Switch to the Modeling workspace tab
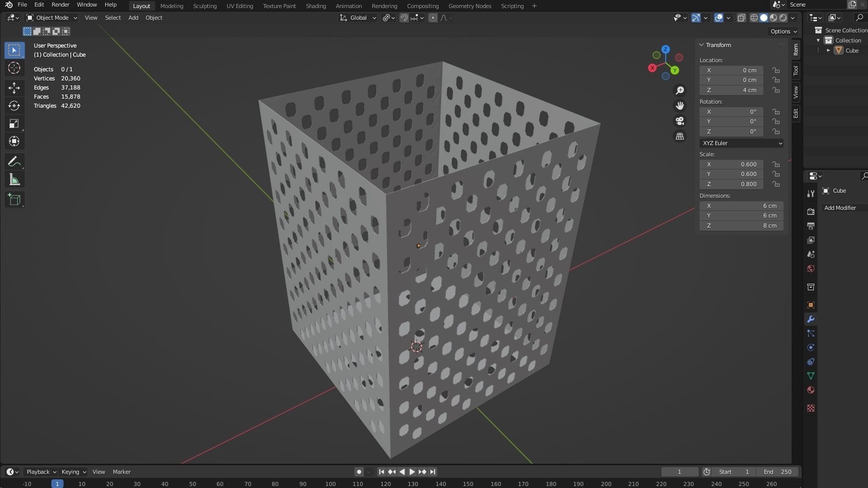Screen dimensions: 868x488 point(171,6)
